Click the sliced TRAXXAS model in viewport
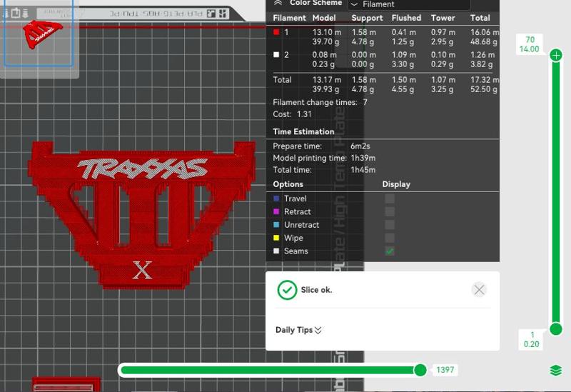This screenshot has height=392, width=571. 142,215
